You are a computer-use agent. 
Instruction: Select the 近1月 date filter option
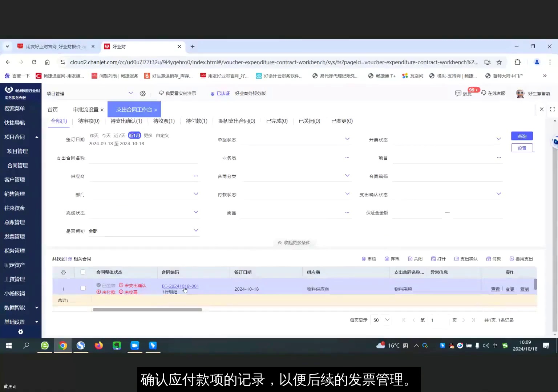[134, 135]
